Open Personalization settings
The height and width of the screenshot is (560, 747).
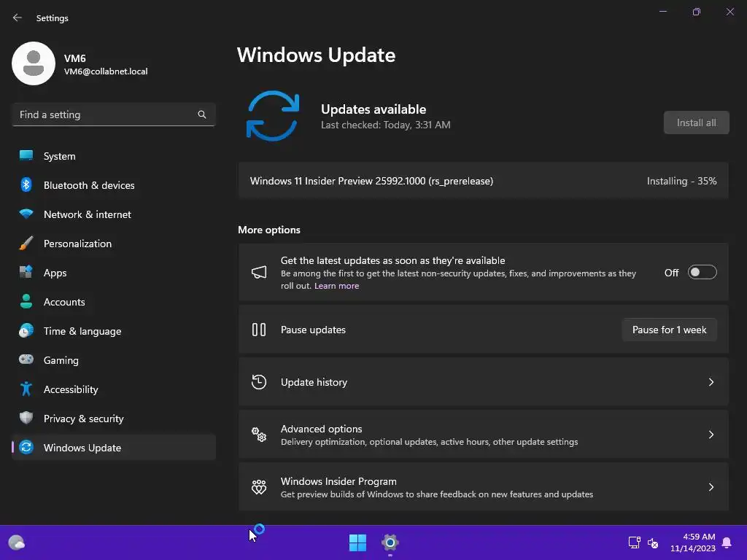[x=113, y=244]
